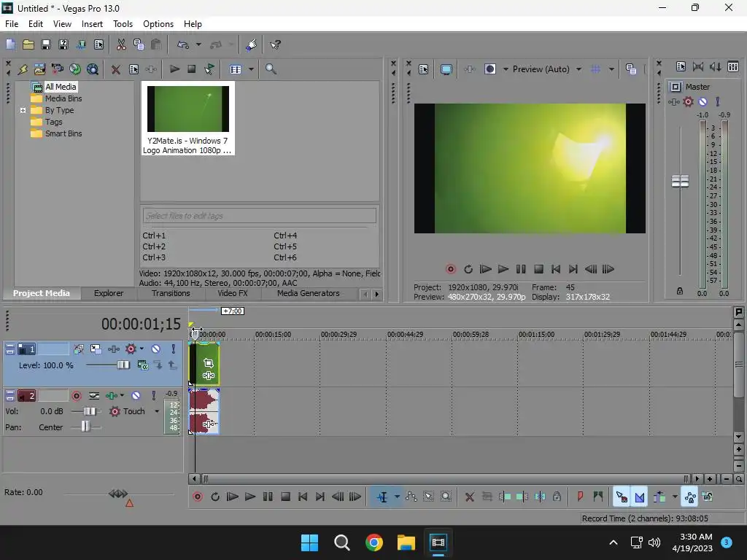Click Track Motion icon on video track 1
The width and height of the screenshot is (747, 560).
(96, 349)
